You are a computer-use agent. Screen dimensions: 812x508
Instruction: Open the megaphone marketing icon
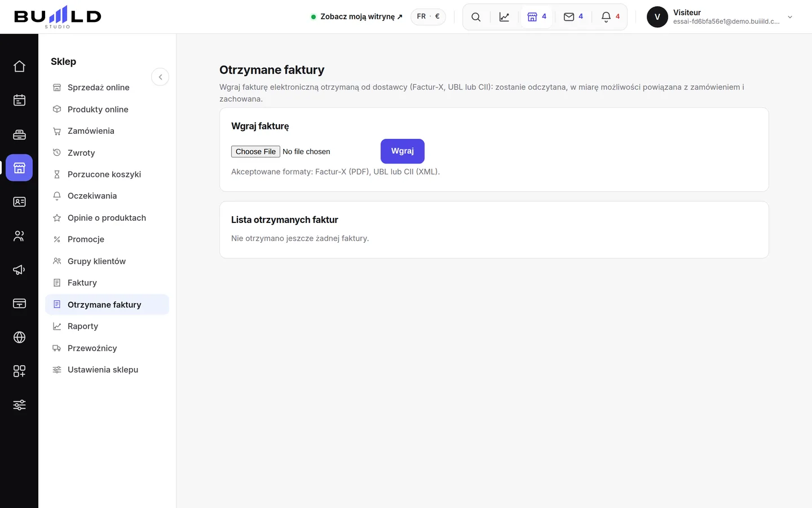[19, 269]
